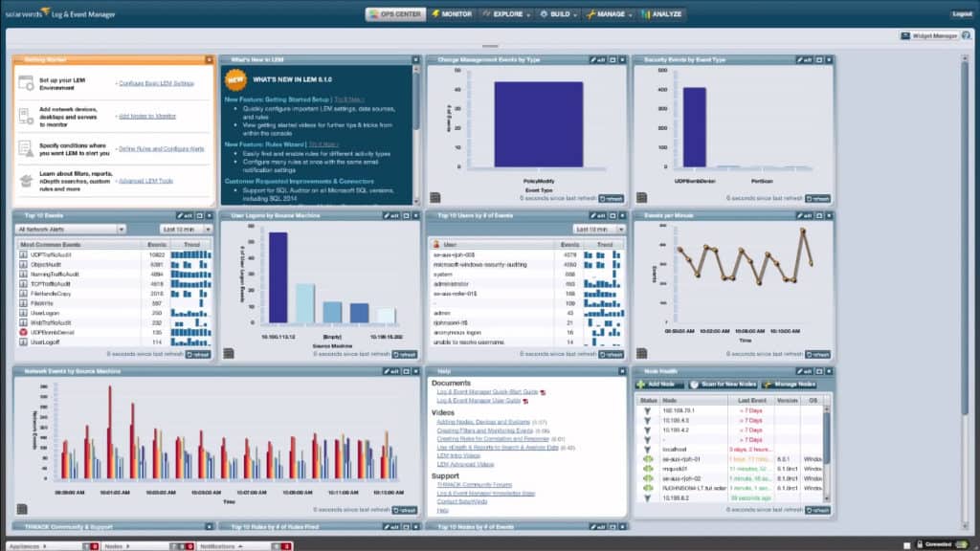The image size is (980, 551).
Task: Open THWACK Community Forums link
Action: pos(474,484)
